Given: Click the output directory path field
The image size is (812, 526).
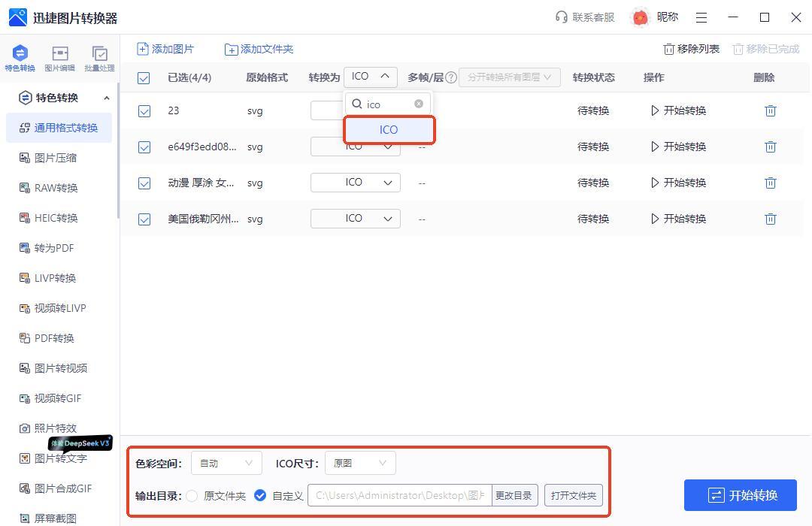Looking at the screenshot, I should (x=399, y=495).
